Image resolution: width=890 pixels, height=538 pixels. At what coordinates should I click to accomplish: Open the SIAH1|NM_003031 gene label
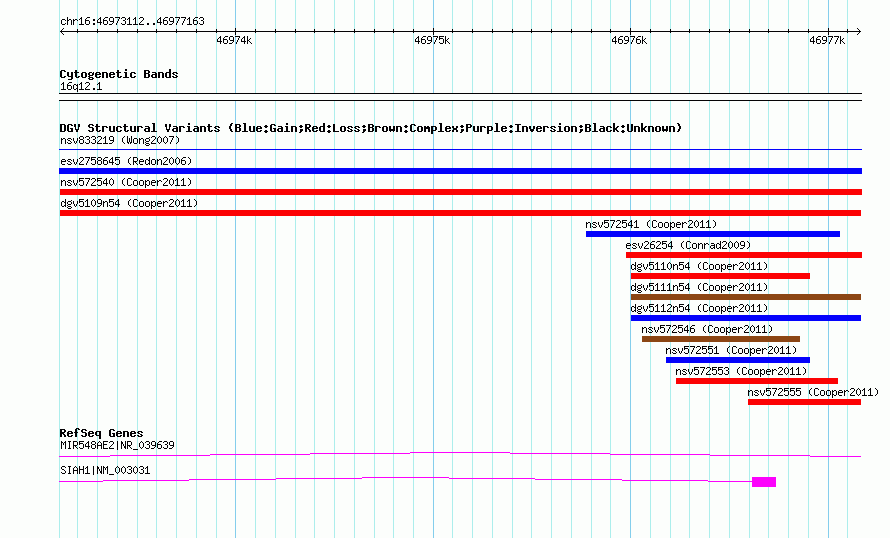click(x=105, y=470)
